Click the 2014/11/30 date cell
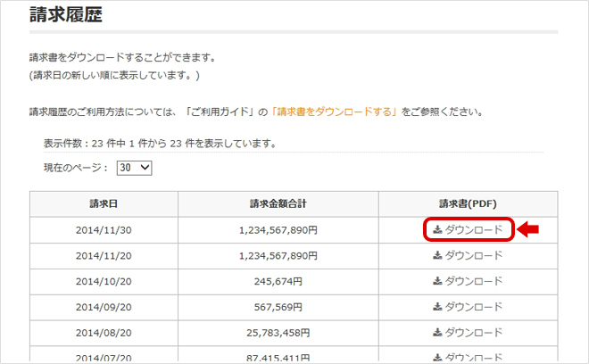589x364 pixels. click(104, 230)
